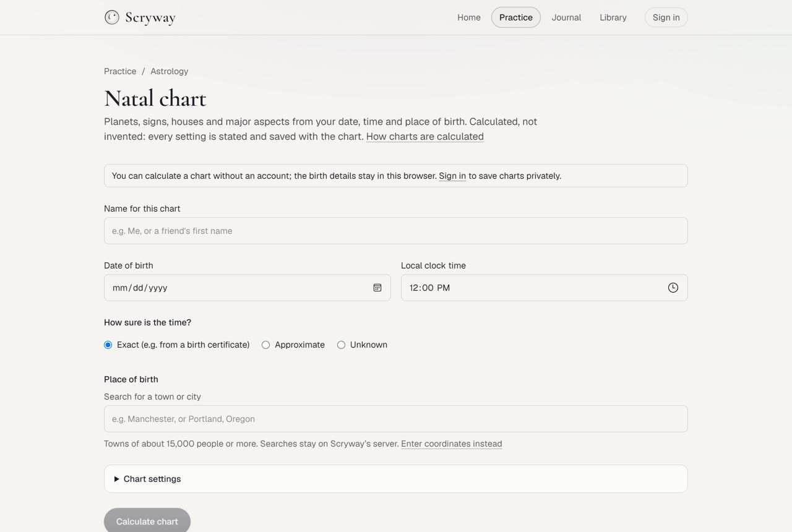Follow the Practice breadcrumb link
Image resolution: width=792 pixels, height=532 pixels.
click(120, 71)
